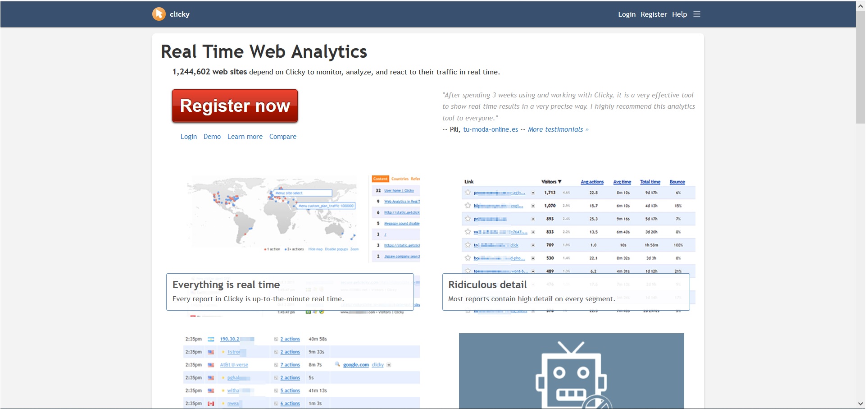Open Help in the top navigation
This screenshot has width=868, height=409.
click(679, 14)
